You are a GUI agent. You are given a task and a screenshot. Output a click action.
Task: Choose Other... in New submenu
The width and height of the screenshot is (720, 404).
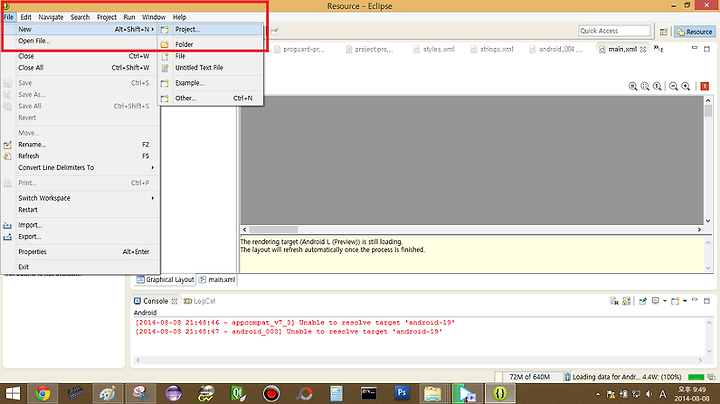[x=211, y=98]
